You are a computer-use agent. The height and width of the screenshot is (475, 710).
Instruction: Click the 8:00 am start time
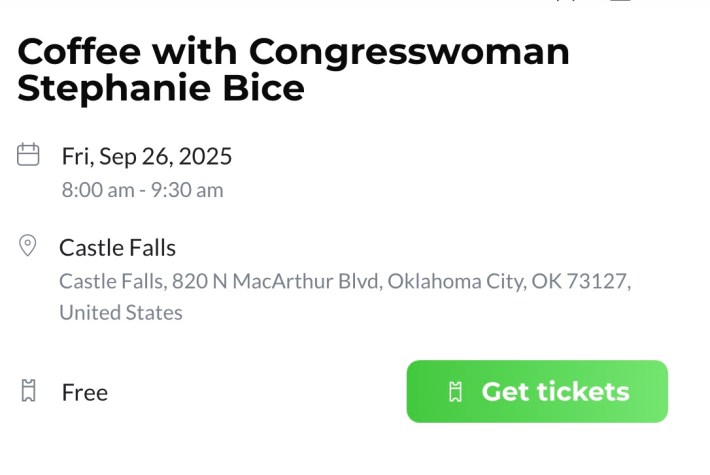pyautogui.click(x=98, y=190)
